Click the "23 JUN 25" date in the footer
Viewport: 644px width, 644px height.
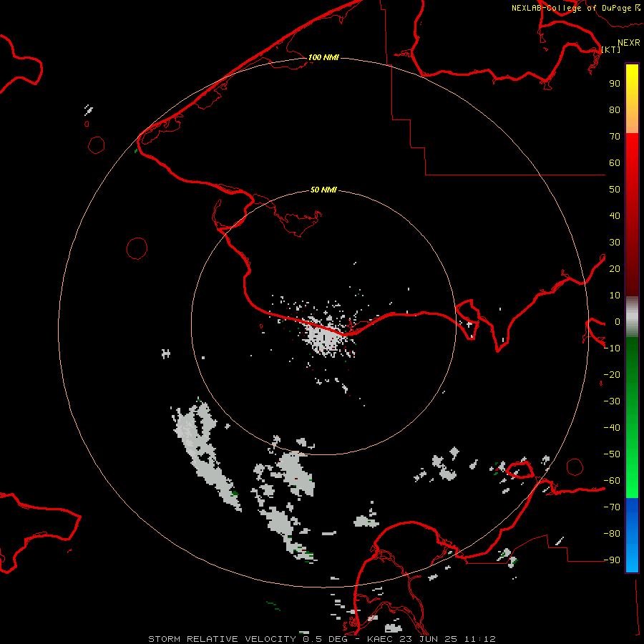point(429,639)
